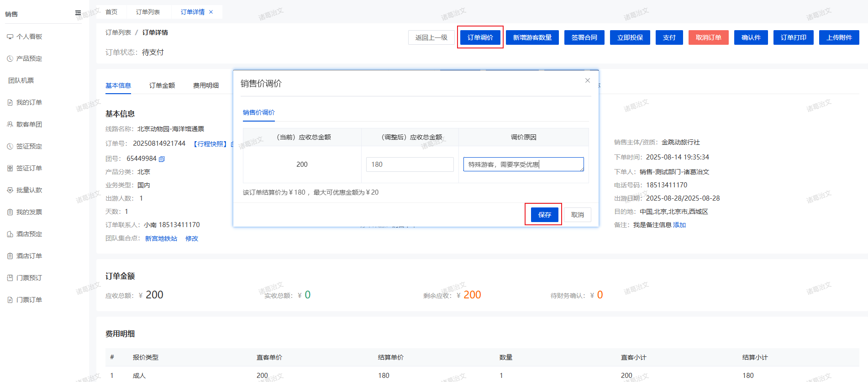The height and width of the screenshot is (382, 868).
Task: Open the 订单金额 section tab
Action: tap(162, 85)
